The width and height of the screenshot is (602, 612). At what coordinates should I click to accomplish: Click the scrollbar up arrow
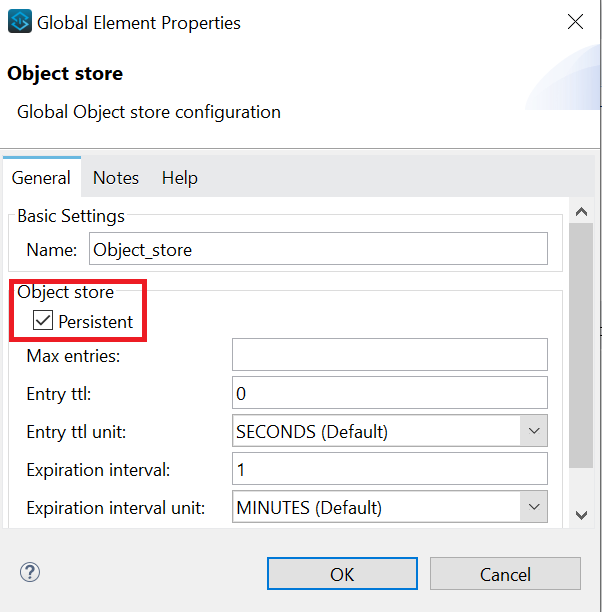[x=581, y=212]
